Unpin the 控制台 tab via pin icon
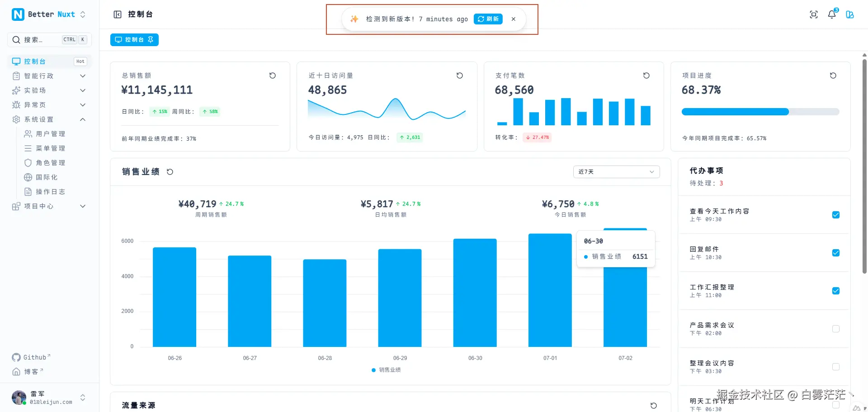This screenshot has height=412, width=868. click(151, 40)
